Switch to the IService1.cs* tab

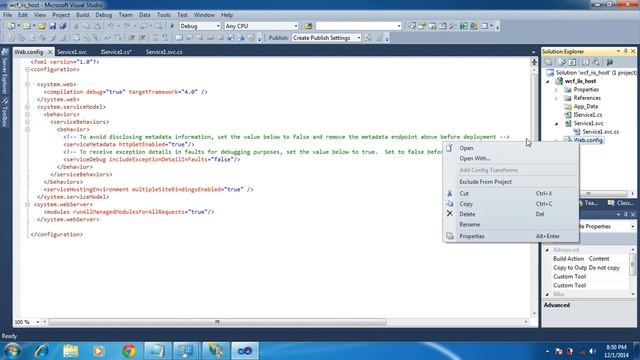tap(116, 52)
